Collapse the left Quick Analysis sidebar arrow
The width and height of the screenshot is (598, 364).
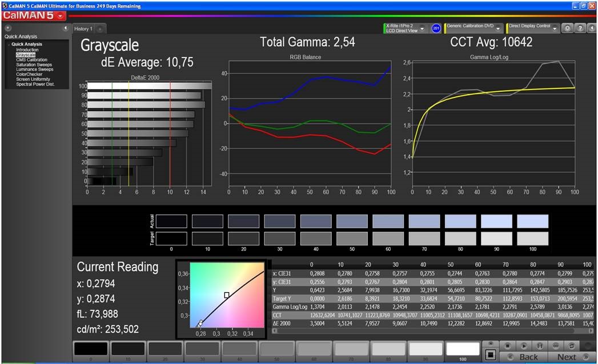tap(65, 28)
